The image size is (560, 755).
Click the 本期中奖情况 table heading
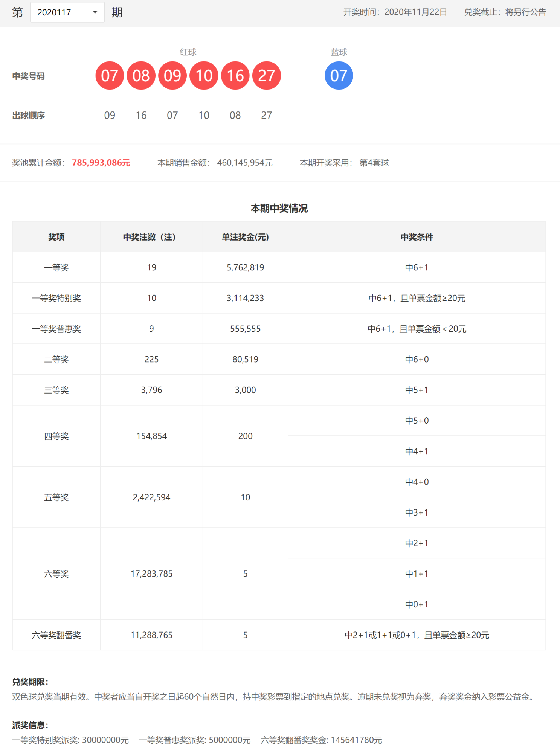point(279,208)
